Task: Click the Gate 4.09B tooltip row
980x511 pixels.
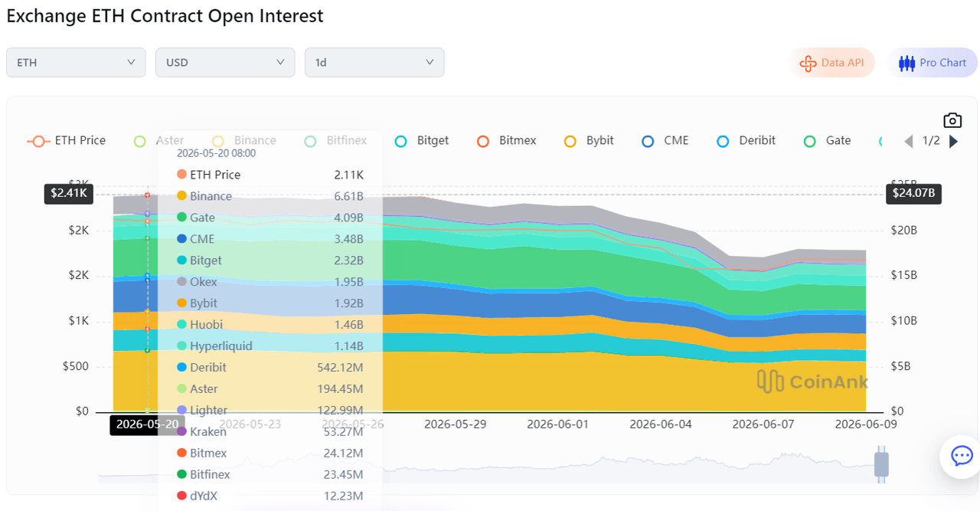Action: click(269, 218)
